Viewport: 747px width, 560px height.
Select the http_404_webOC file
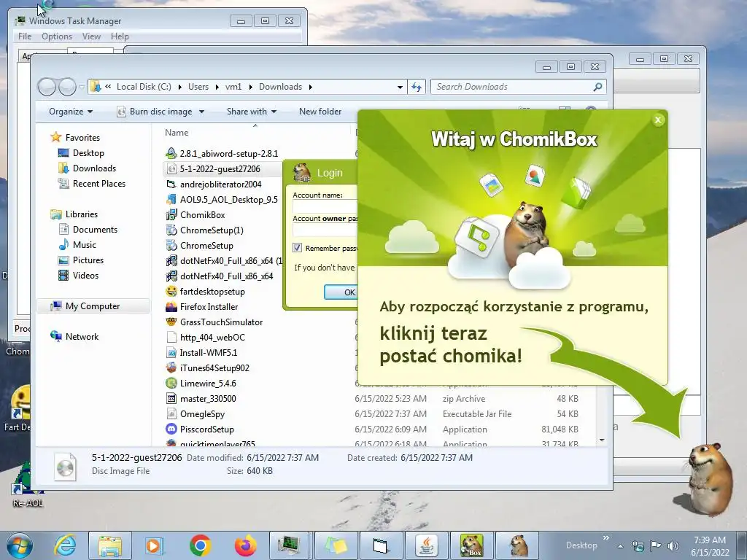coord(212,337)
